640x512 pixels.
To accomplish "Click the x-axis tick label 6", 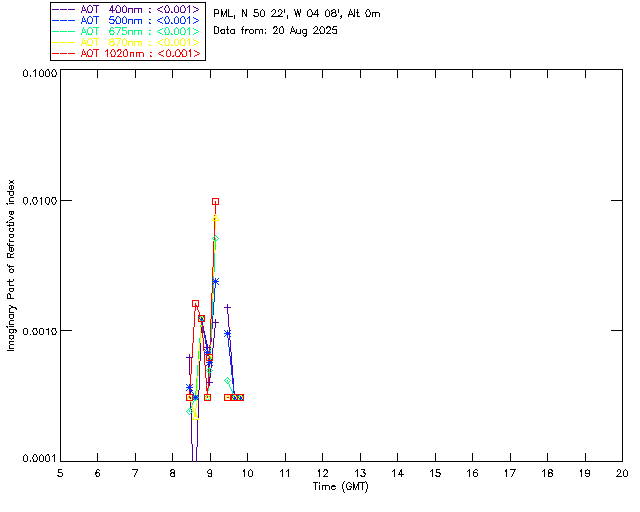I will [98, 473].
